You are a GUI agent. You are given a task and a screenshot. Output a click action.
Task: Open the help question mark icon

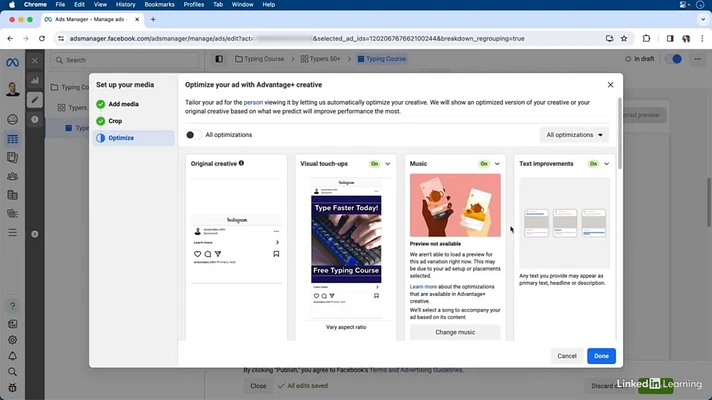[x=12, y=306]
